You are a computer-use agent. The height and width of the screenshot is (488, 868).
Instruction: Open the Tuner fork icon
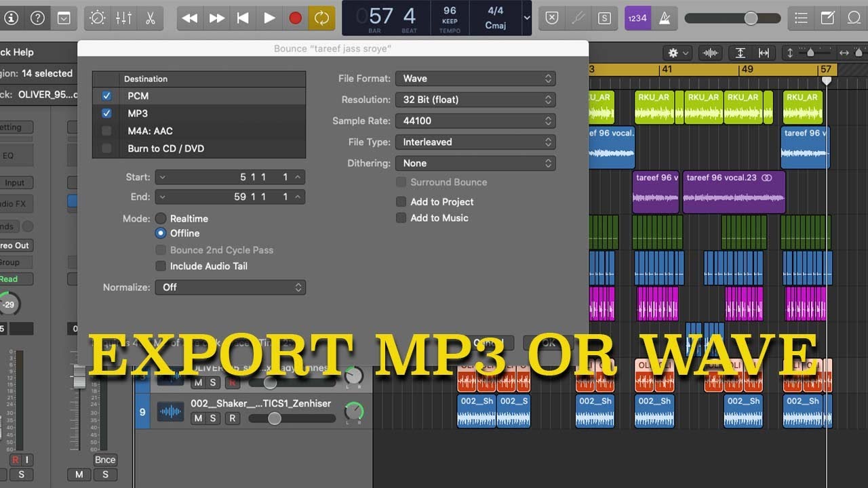(578, 18)
